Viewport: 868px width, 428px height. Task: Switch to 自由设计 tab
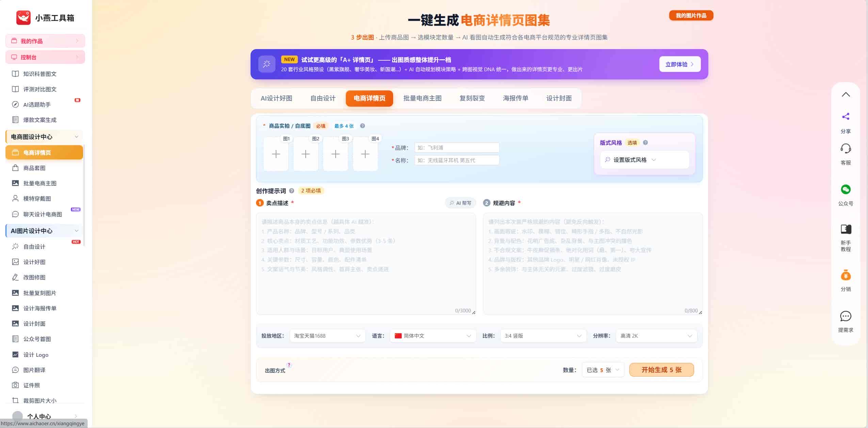click(323, 98)
